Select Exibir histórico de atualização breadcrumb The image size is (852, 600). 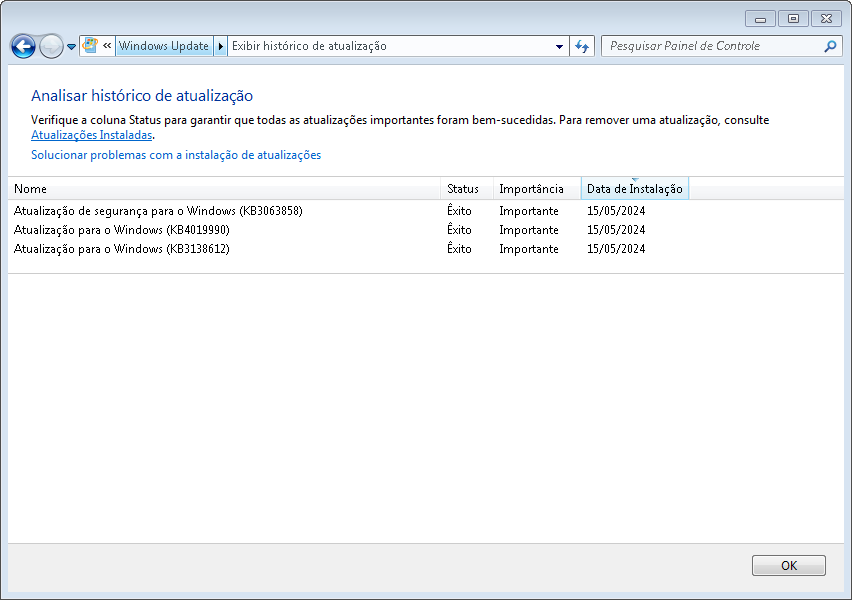coord(309,46)
